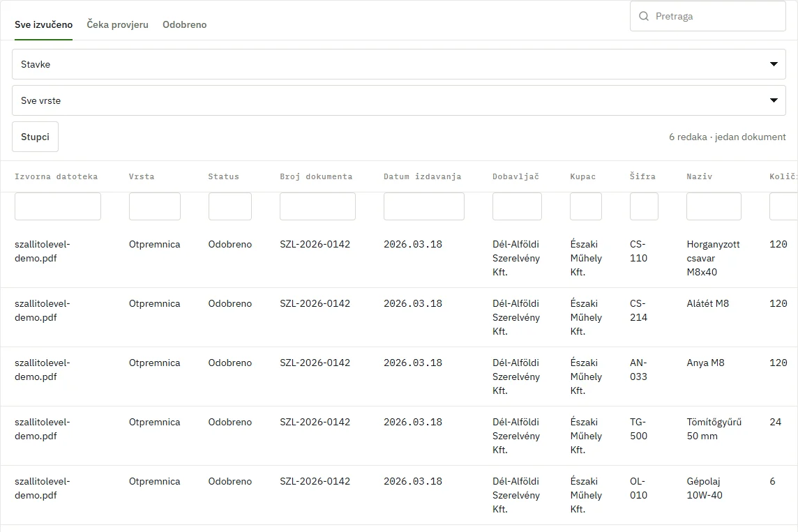
Task: Click quantity 24 in the Tömítőgyűrű row
Action: 775,422
